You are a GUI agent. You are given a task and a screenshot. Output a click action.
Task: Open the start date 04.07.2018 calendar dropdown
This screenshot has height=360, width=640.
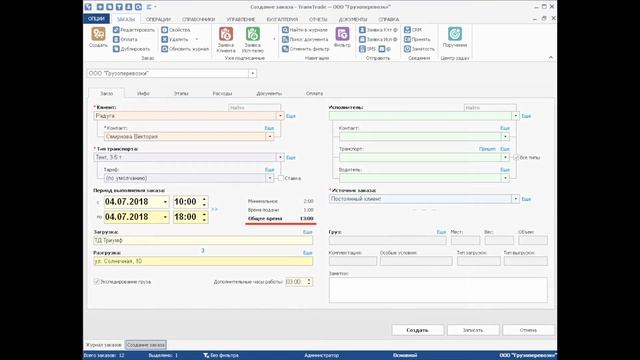pyautogui.click(x=165, y=202)
